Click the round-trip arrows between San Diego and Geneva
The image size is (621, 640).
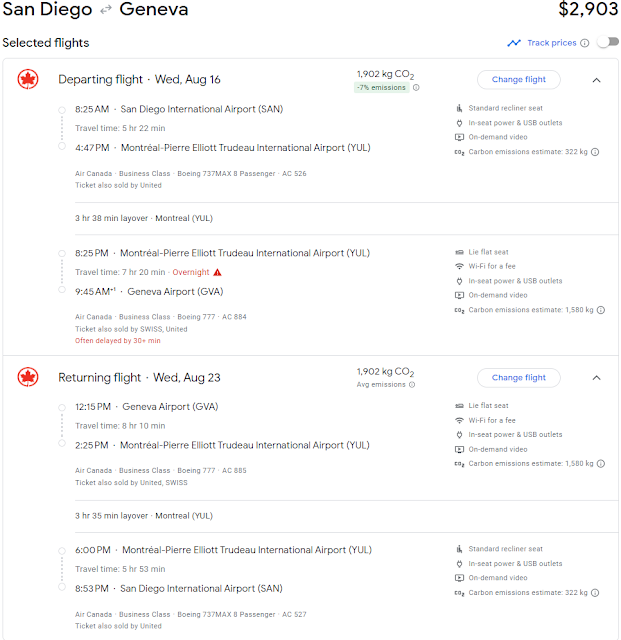click(106, 10)
